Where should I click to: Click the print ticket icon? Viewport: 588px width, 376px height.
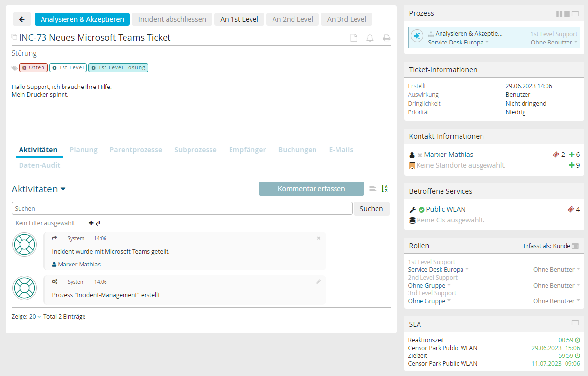[386, 38]
